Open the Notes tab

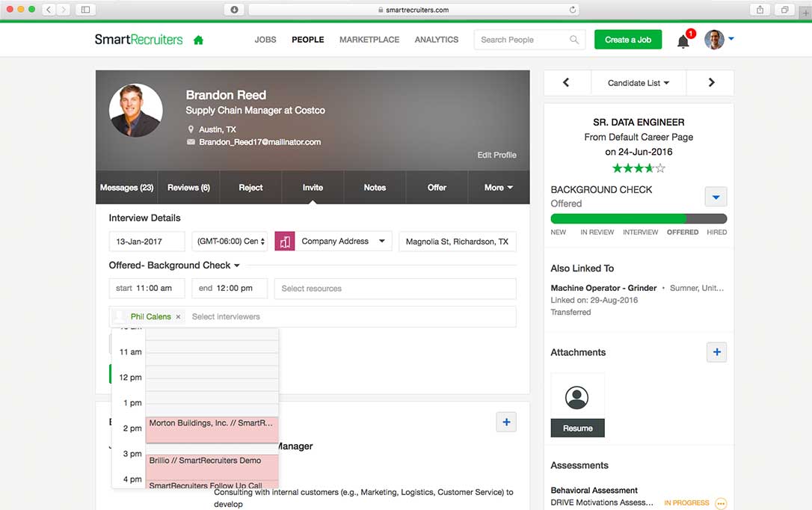click(x=375, y=188)
